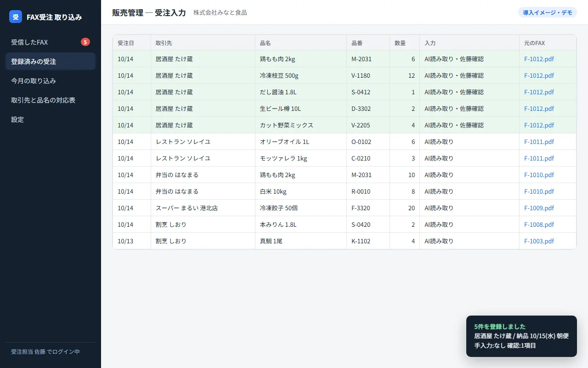Click the 10/13 order date cell

click(132, 241)
